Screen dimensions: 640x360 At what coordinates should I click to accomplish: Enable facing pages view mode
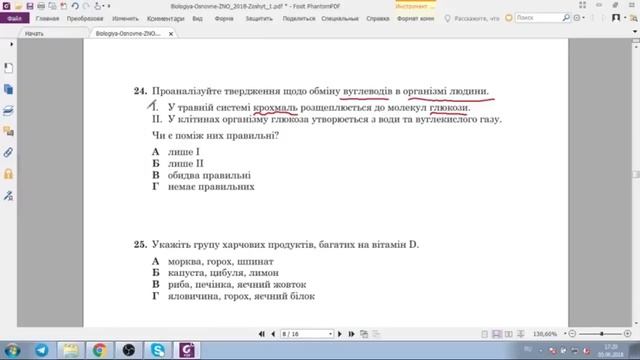click(x=509, y=334)
